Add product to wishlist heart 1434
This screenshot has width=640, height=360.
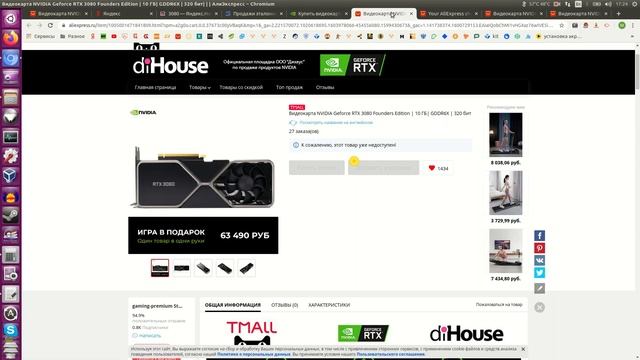click(x=438, y=168)
